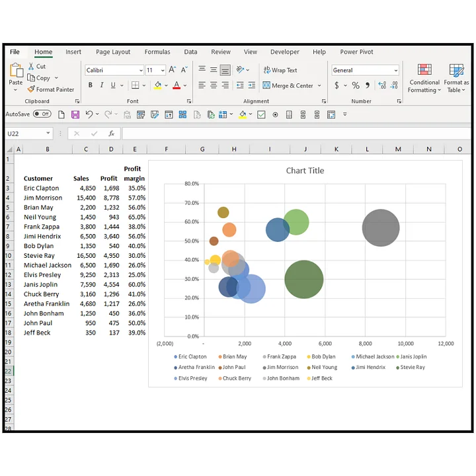Image resolution: width=476 pixels, height=476 pixels.
Task: Click the Orientation text angle icon
Action: click(240, 70)
